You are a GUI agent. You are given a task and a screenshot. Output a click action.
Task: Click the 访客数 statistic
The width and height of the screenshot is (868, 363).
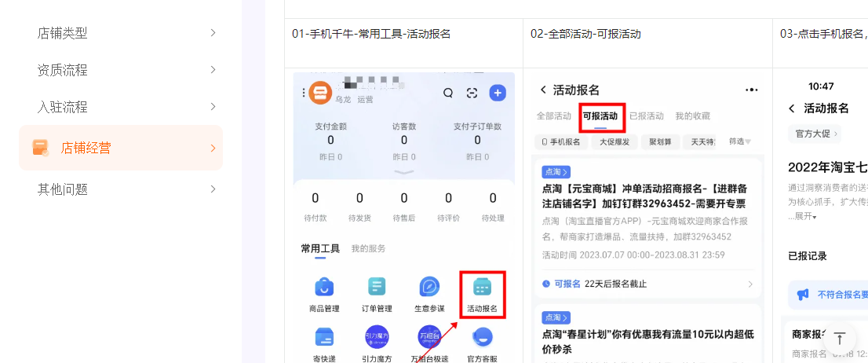point(404,141)
